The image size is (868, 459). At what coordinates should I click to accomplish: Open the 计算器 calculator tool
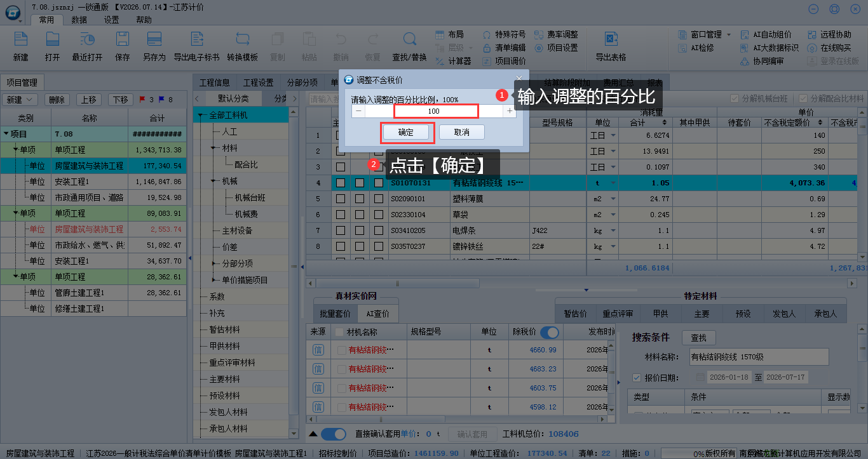(x=440, y=62)
